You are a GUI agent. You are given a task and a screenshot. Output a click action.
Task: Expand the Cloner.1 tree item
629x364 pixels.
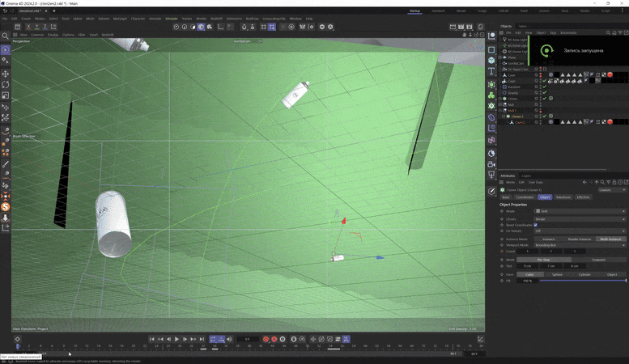504,116
